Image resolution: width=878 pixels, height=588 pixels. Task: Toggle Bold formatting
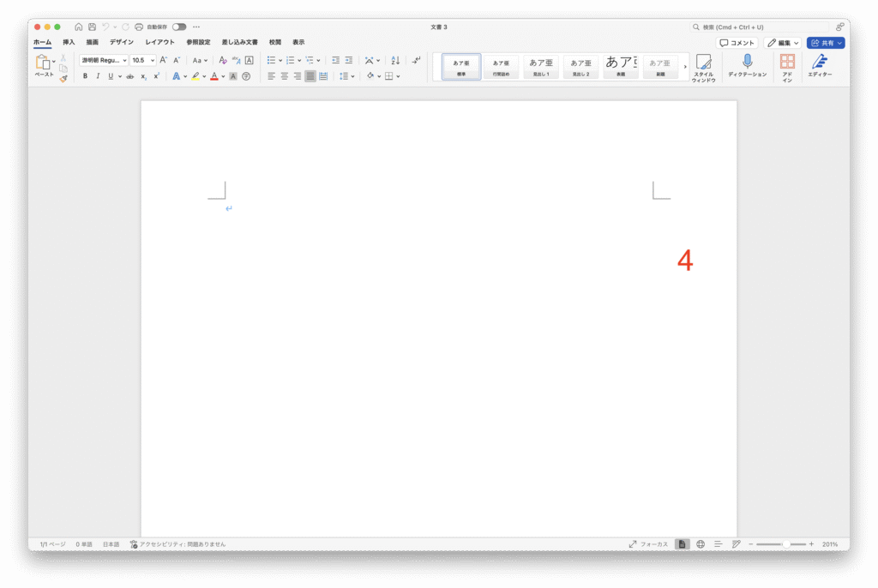click(85, 76)
